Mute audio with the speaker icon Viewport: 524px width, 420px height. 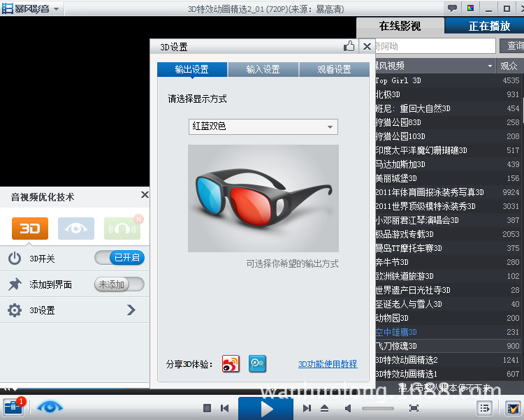(x=348, y=408)
